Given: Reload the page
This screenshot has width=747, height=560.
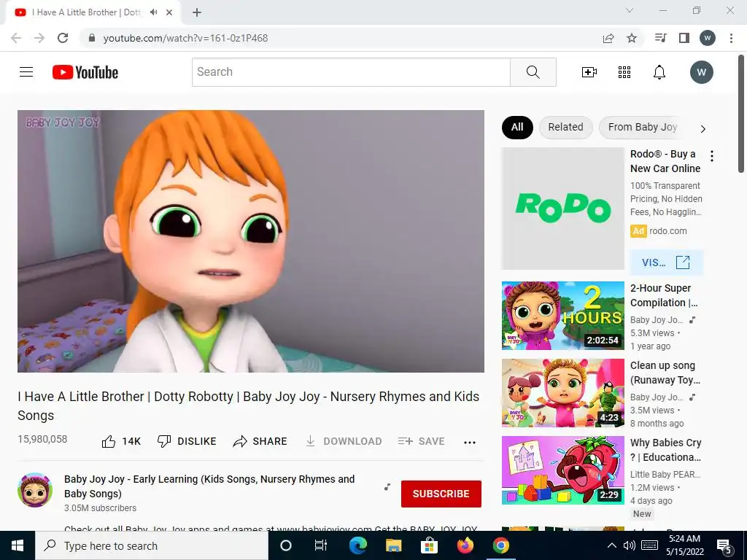Looking at the screenshot, I should [63, 38].
